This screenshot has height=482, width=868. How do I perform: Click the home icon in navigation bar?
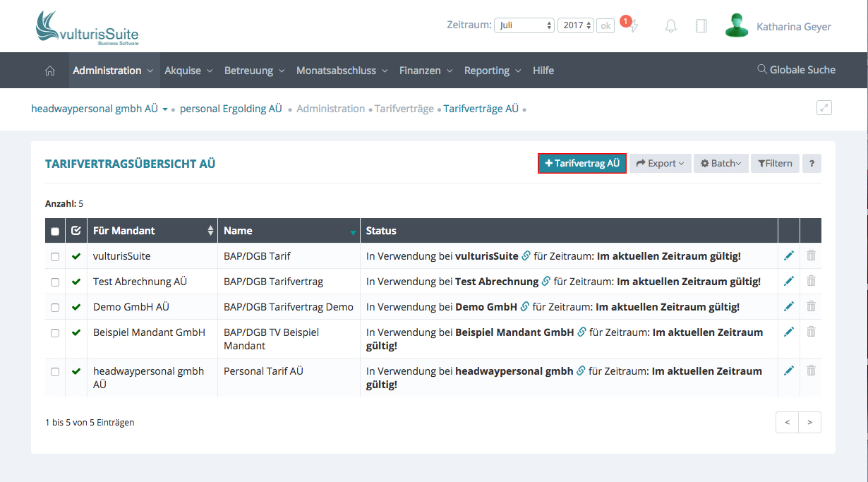49,71
